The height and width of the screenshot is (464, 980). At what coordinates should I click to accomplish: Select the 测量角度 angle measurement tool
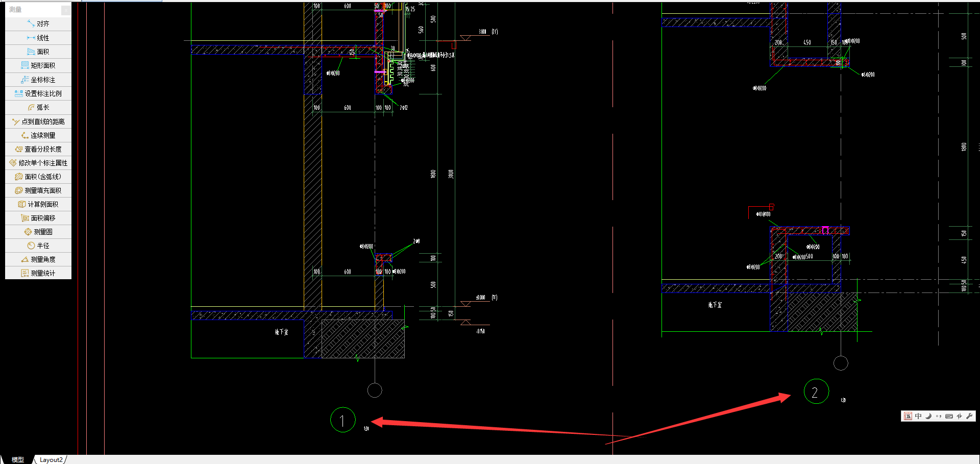(38, 259)
